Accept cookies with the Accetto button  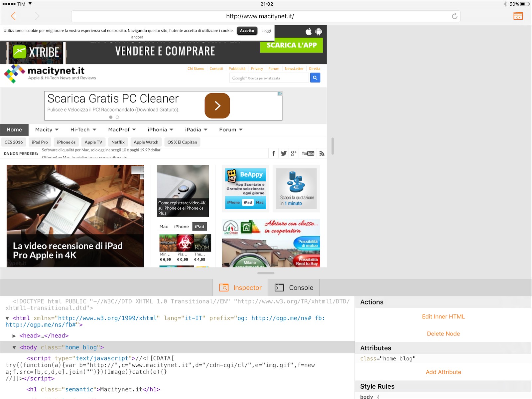247,31
